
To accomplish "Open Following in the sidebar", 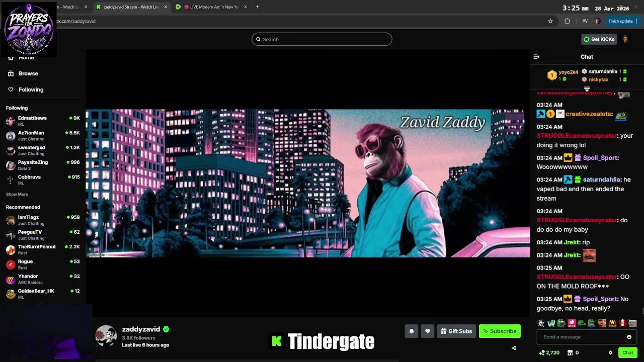I will click(25, 89).
